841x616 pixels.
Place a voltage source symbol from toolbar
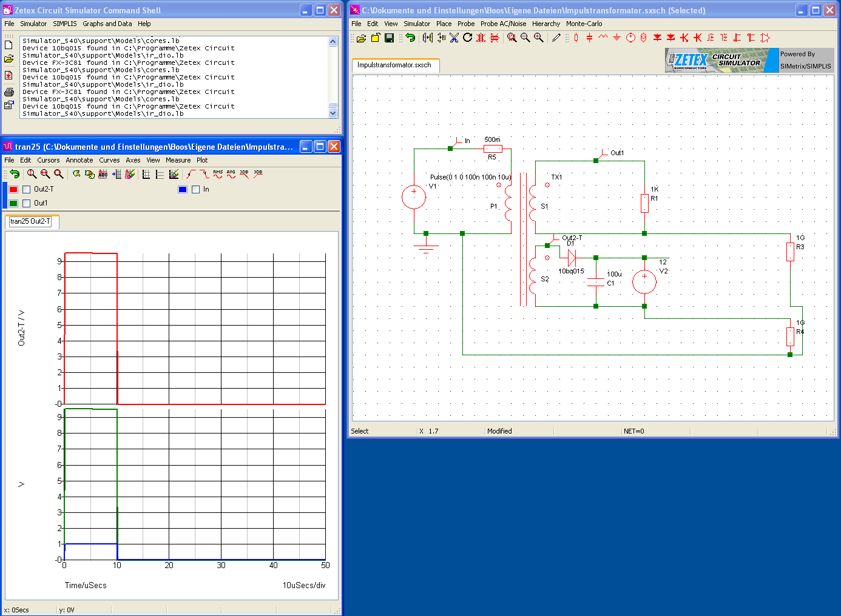coord(630,38)
